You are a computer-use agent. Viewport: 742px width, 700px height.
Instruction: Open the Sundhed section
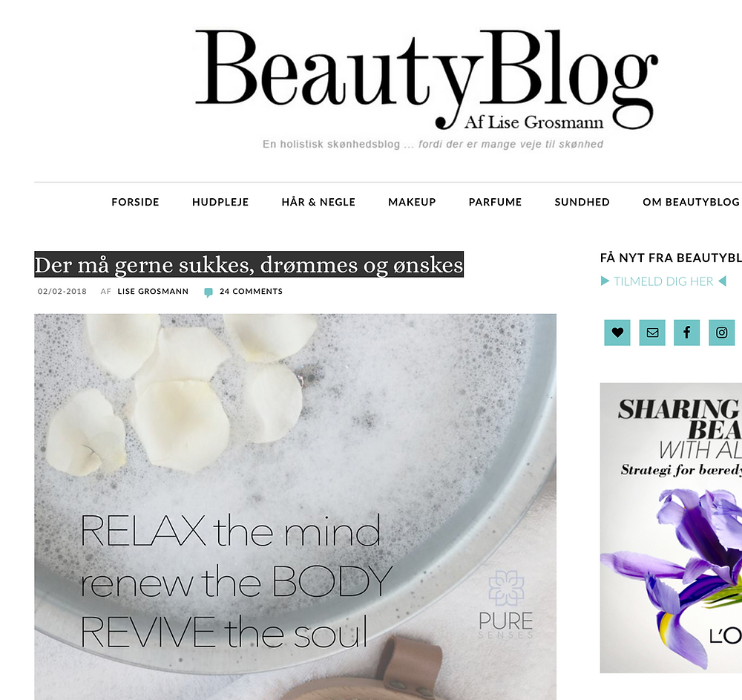582,202
